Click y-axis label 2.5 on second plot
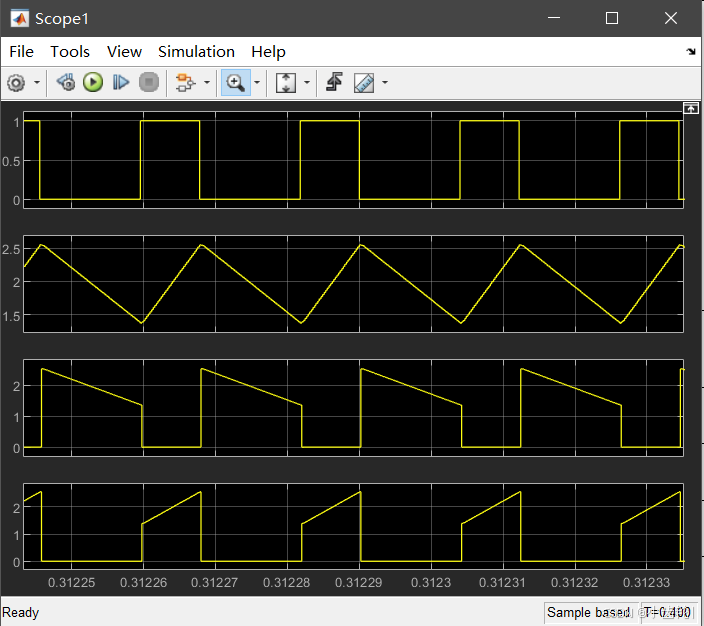The image size is (704, 626). pos(11,250)
